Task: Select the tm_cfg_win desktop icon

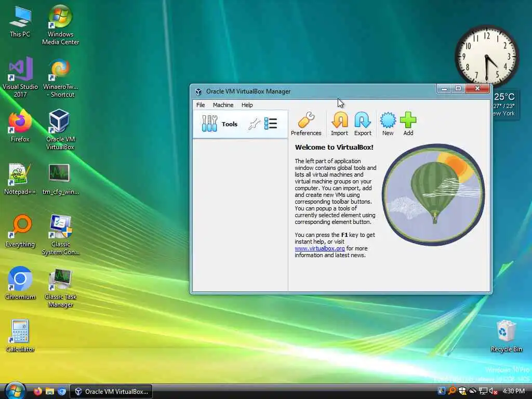Action: (60, 179)
